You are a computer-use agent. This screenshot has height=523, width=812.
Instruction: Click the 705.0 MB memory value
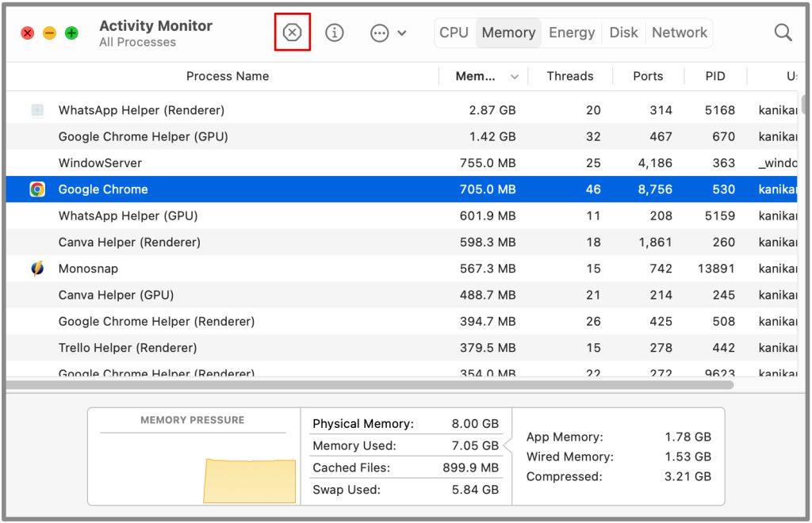488,189
